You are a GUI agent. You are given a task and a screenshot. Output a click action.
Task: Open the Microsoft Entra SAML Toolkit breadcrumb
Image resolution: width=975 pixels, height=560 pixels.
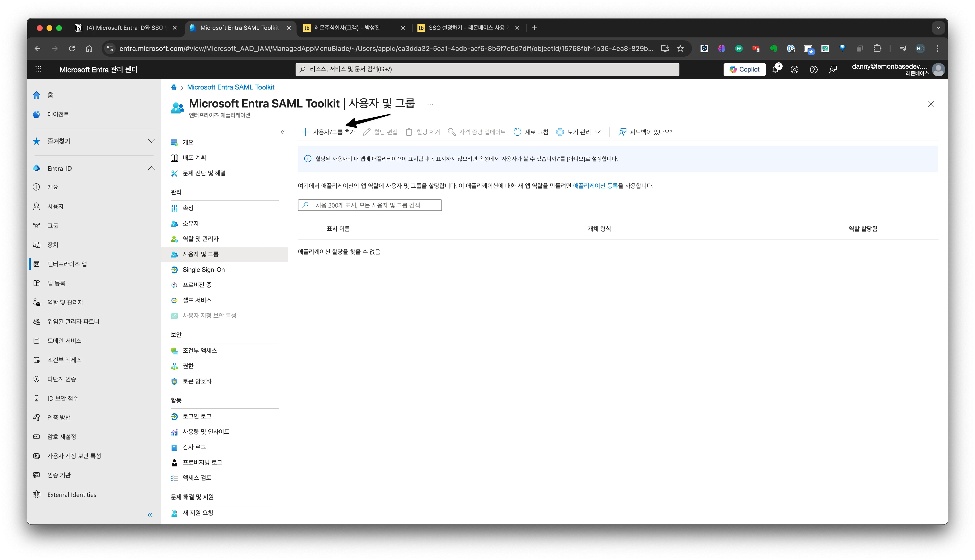click(x=231, y=87)
